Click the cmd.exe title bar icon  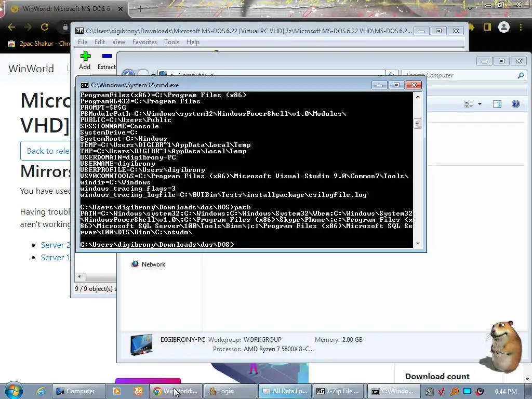[85, 85]
